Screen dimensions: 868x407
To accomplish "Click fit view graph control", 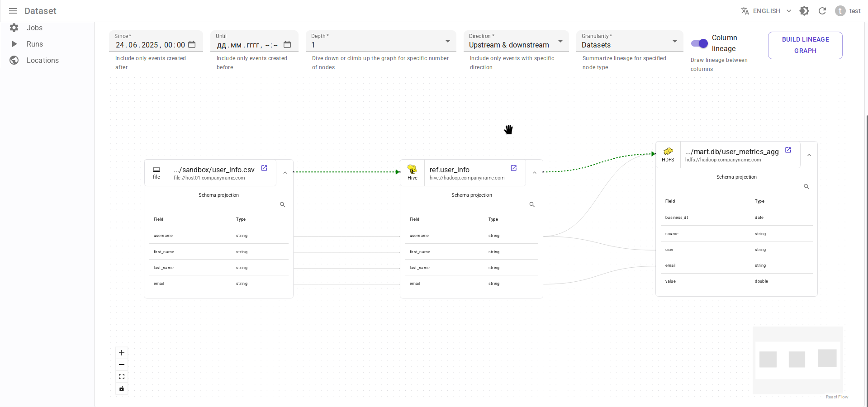I will pyautogui.click(x=122, y=377).
